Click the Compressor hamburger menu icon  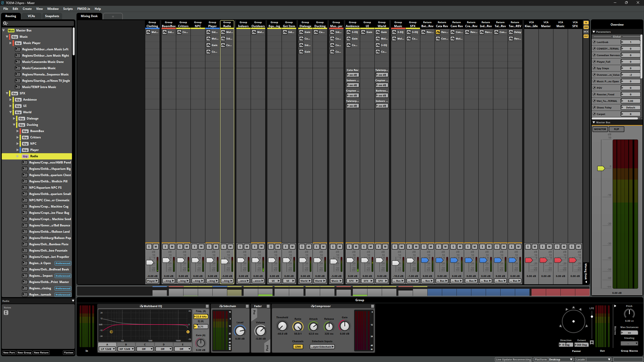372,306
